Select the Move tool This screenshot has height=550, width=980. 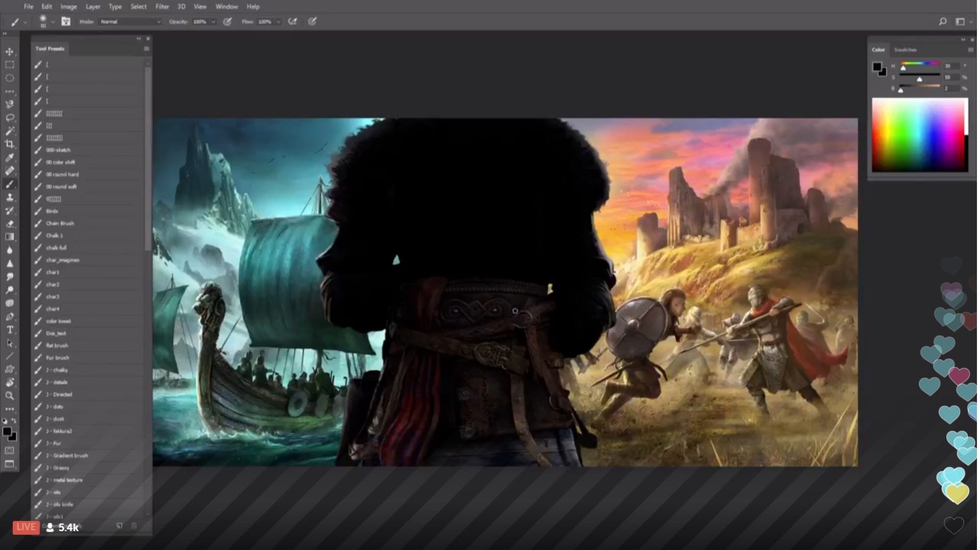[9, 52]
